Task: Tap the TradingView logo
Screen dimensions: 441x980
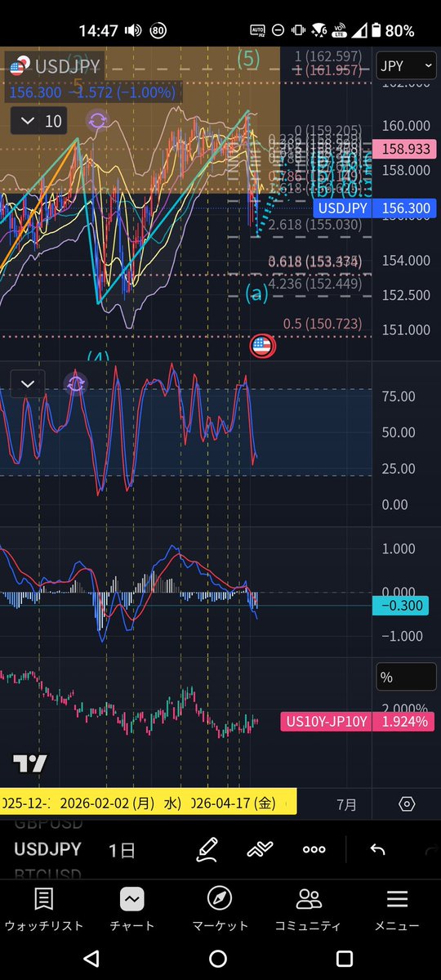Action: [30, 763]
